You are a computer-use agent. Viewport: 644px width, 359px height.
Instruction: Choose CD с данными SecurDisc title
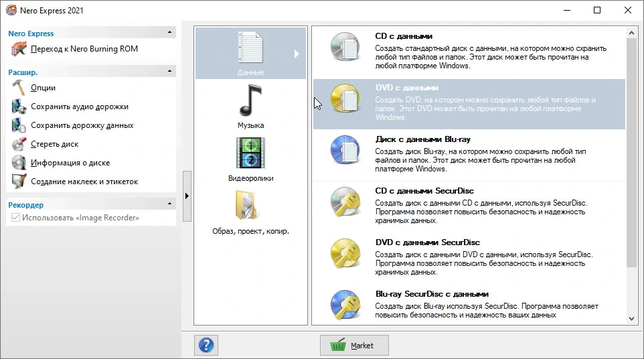point(424,191)
